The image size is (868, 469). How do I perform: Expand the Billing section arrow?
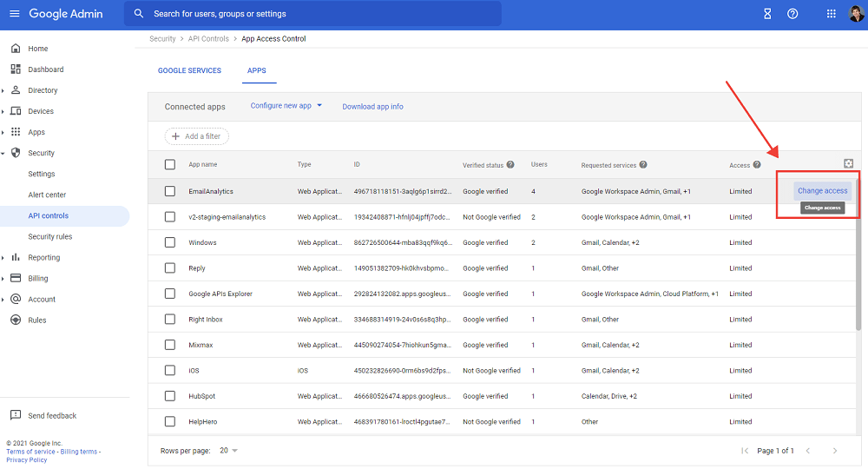coord(3,279)
